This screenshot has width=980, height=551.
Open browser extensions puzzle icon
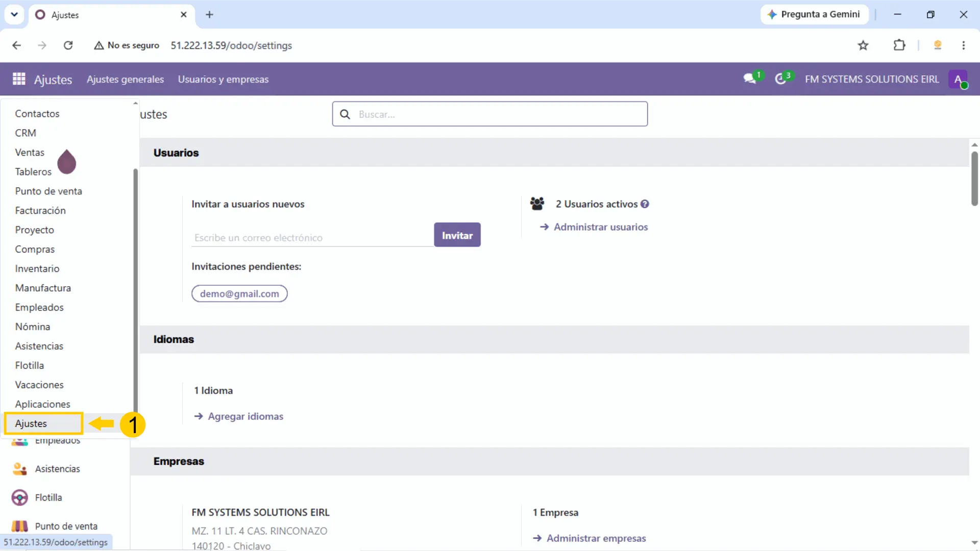(899, 45)
